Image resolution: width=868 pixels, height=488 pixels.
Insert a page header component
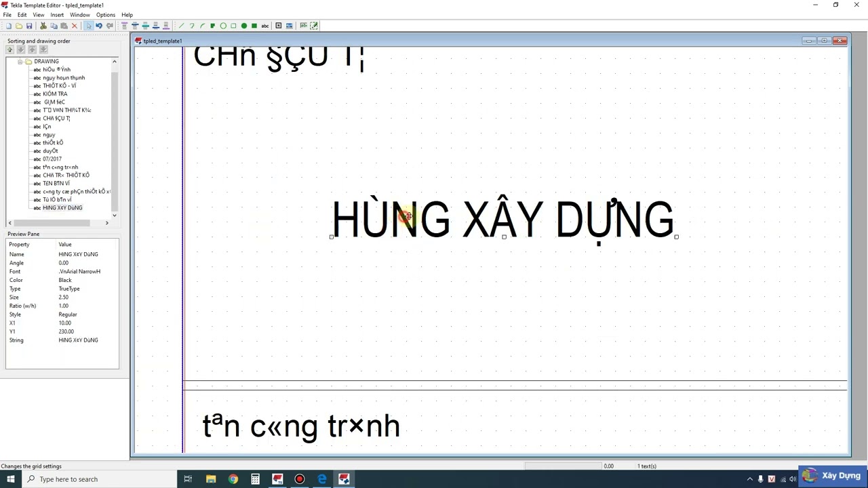click(x=135, y=26)
